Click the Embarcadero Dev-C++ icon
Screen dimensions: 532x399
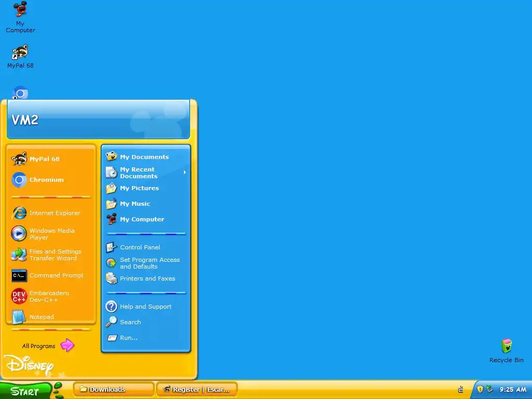19,296
